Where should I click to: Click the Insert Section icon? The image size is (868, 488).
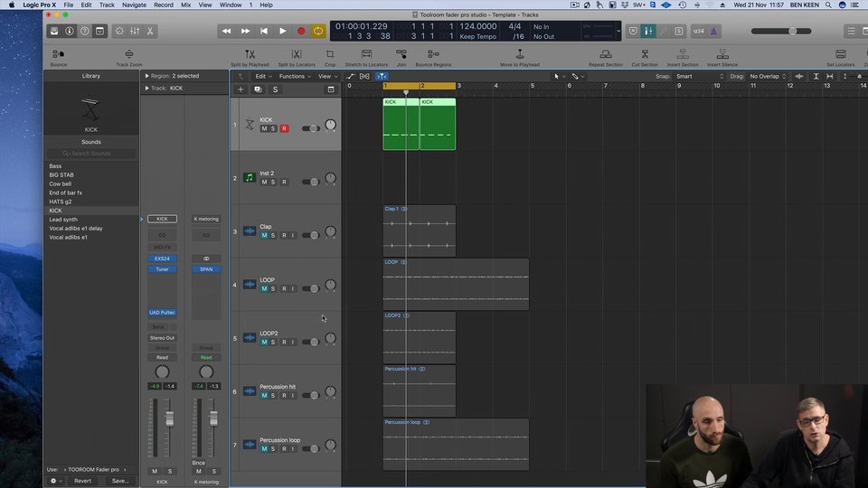point(683,54)
